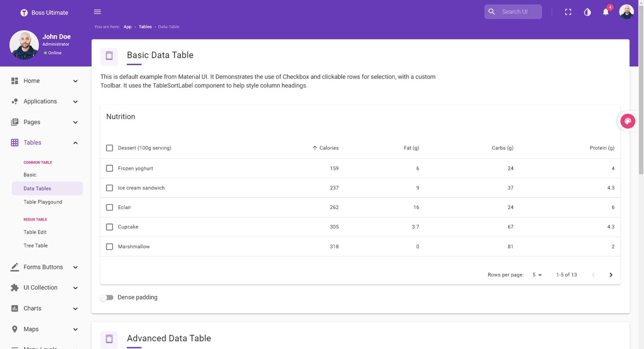644x349 pixels.
Task: Go to next table page arrow
Action: click(610, 275)
